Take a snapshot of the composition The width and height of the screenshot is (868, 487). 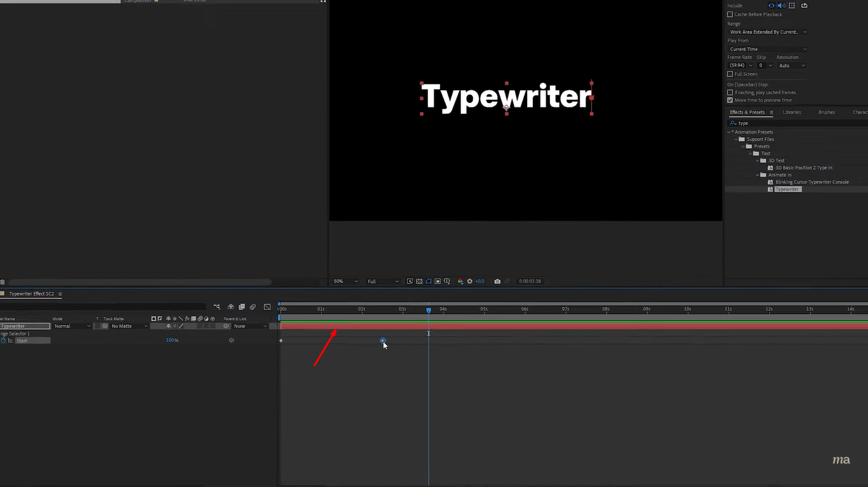497,281
